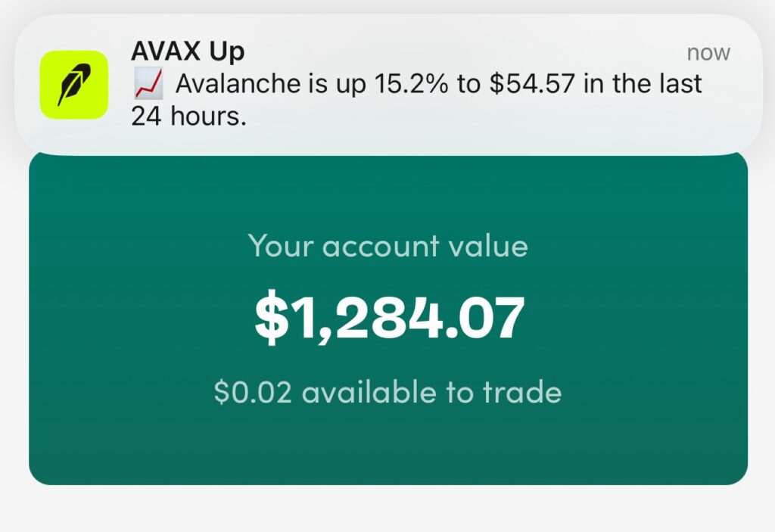Tap the word 'Avalanche' in the alert
This screenshot has height=532, width=775.
238,83
